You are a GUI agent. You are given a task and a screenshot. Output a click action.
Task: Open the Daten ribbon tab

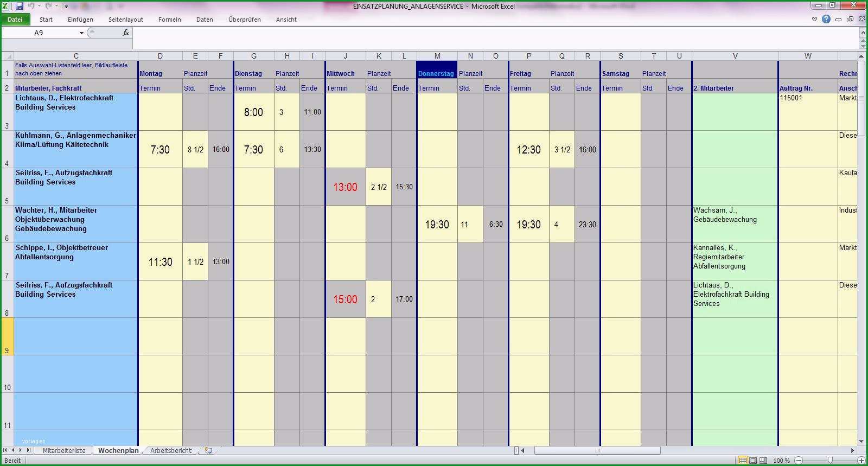pyautogui.click(x=205, y=20)
